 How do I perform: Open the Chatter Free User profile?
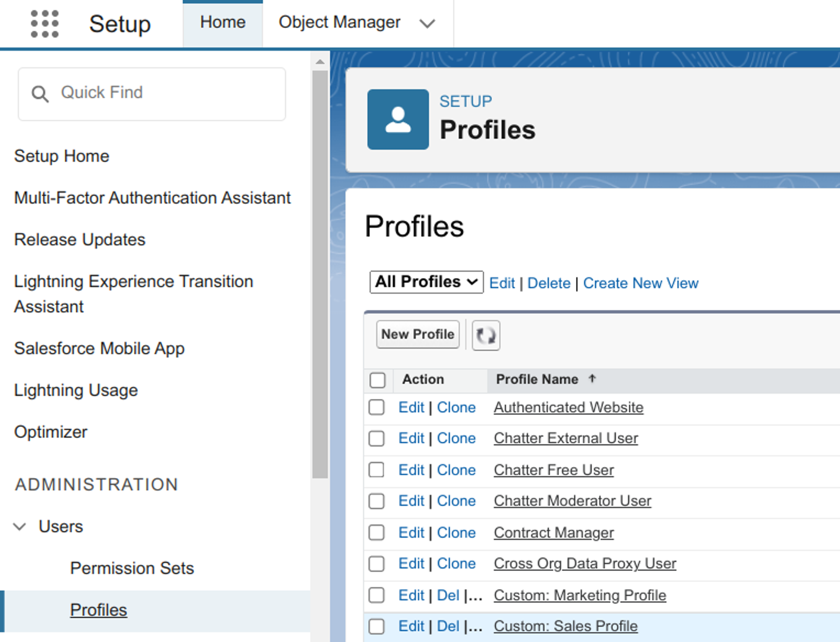pos(554,470)
